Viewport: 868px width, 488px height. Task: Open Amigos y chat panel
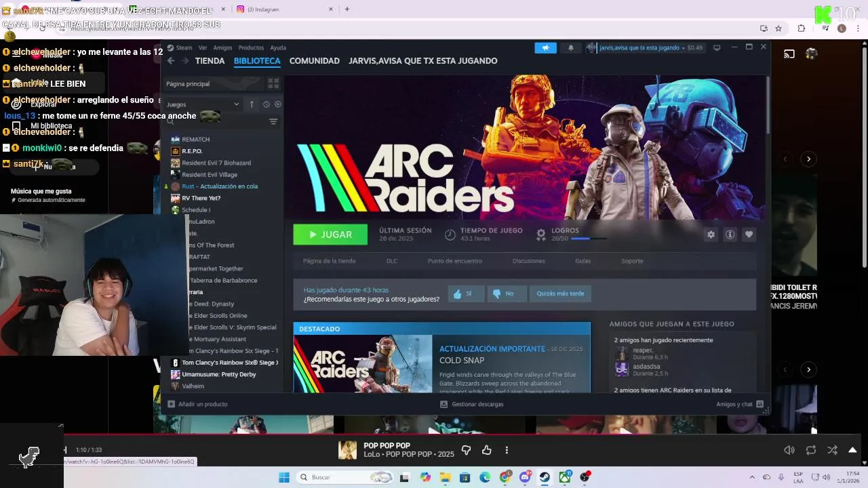740,404
